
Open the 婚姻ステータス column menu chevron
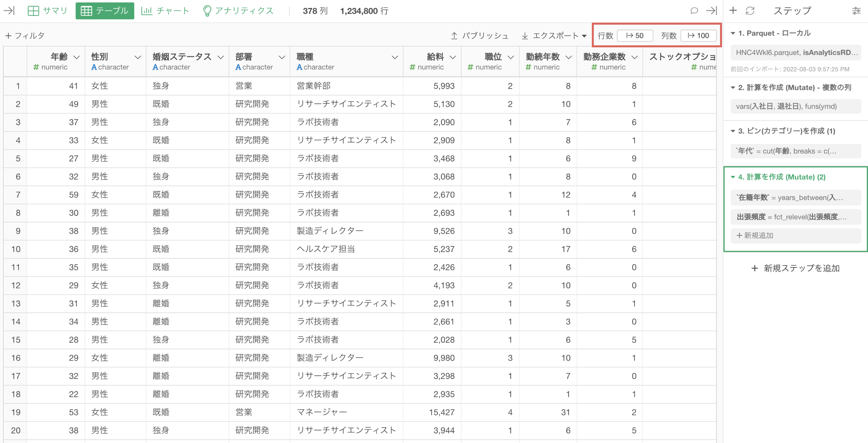pyautogui.click(x=221, y=57)
